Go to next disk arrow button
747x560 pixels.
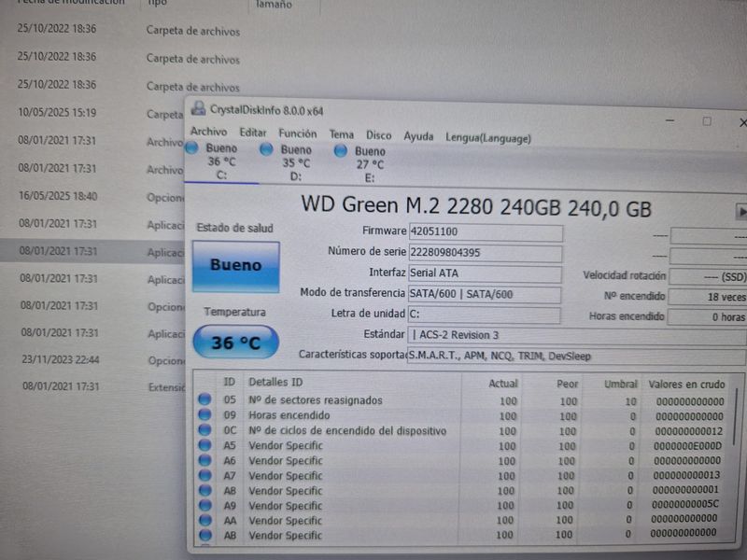(x=741, y=212)
